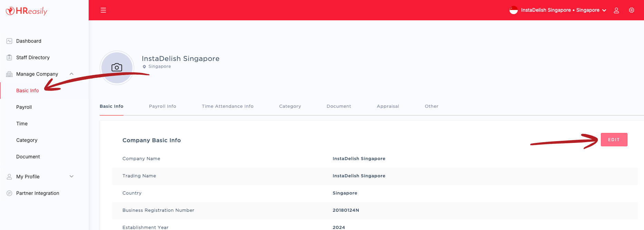The image size is (644, 230).
Task: Click the Country value Singapore
Action: click(x=345, y=193)
